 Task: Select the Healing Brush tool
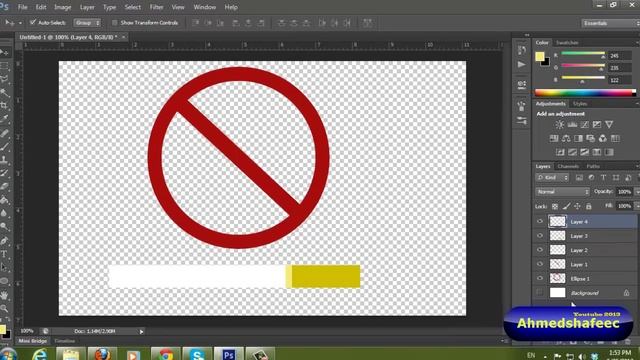click(x=4, y=133)
